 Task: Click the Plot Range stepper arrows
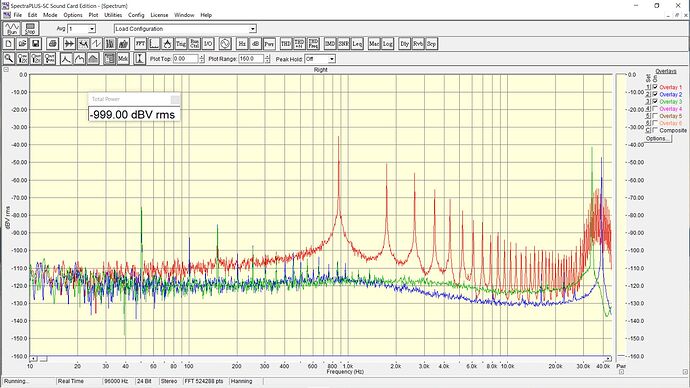(267, 59)
